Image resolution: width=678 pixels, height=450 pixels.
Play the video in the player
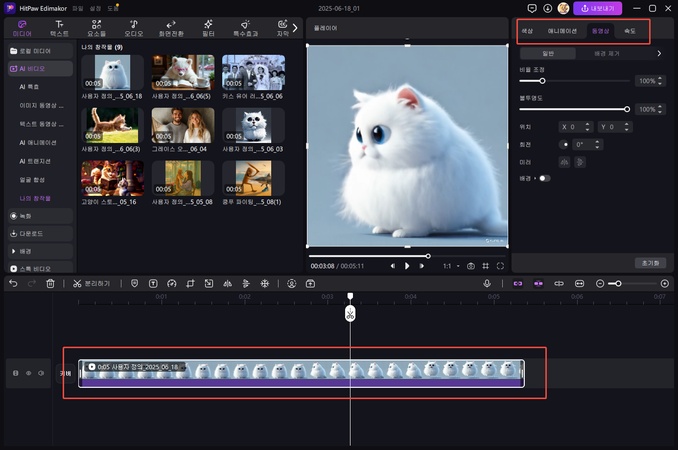pos(407,266)
